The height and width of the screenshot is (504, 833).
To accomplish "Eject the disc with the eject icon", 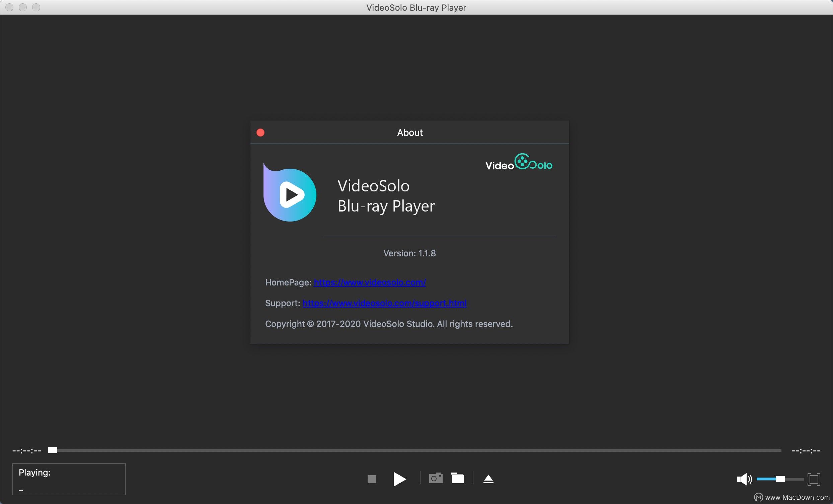I will point(488,479).
